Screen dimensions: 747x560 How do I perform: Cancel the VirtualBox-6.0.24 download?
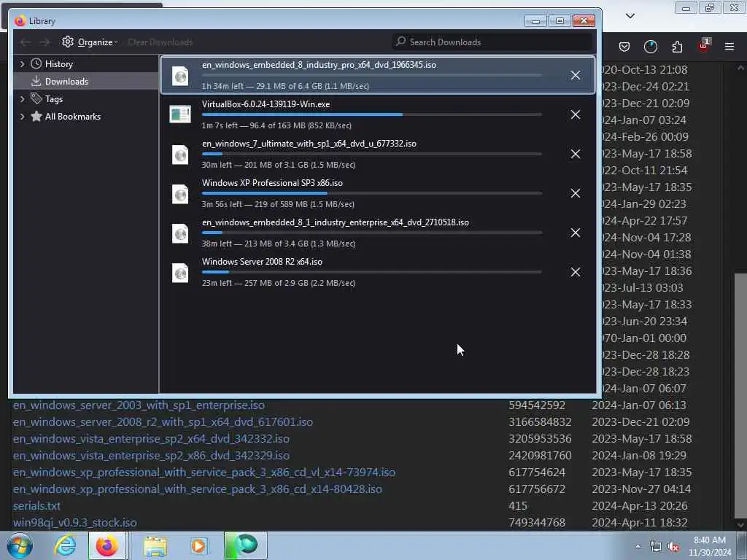[575, 114]
